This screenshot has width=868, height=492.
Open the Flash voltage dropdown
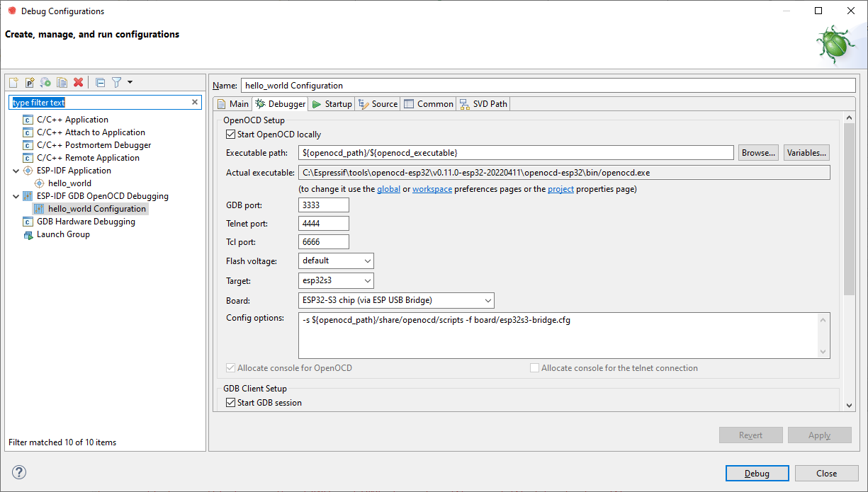[336, 261]
